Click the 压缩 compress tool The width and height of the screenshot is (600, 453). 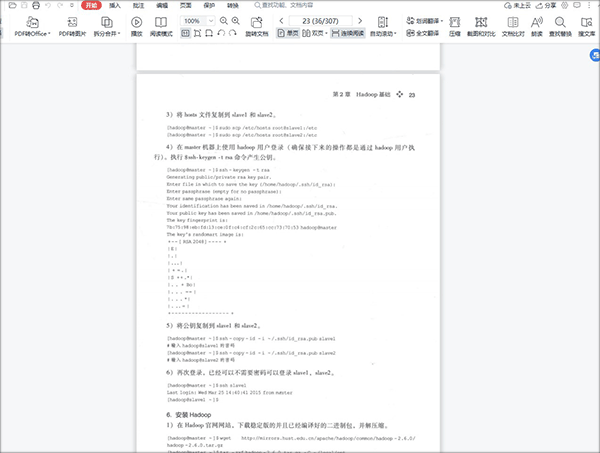pos(455,26)
